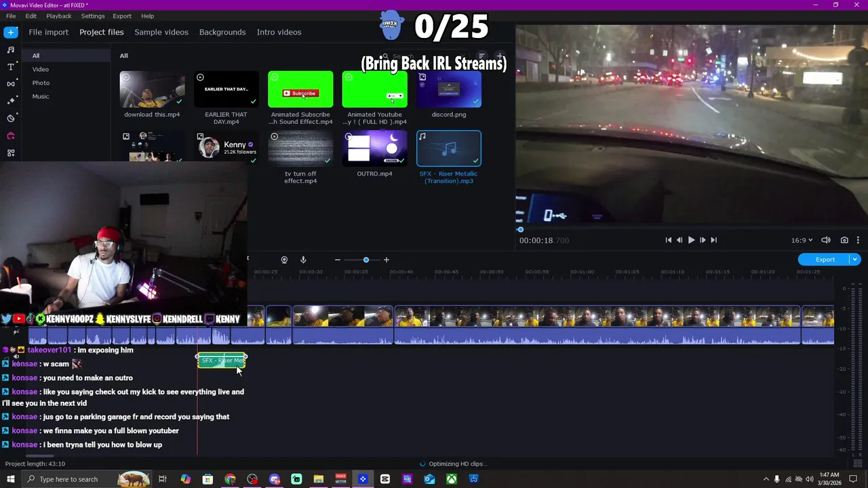Open Outlook from the taskbar
868x488 pixels.
pos(429,479)
